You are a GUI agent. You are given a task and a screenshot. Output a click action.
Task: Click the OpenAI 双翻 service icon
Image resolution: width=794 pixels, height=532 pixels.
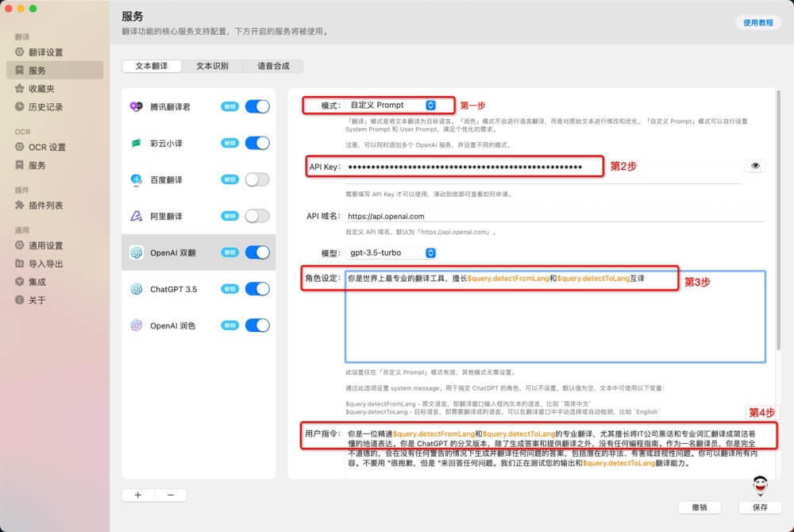point(137,253)
